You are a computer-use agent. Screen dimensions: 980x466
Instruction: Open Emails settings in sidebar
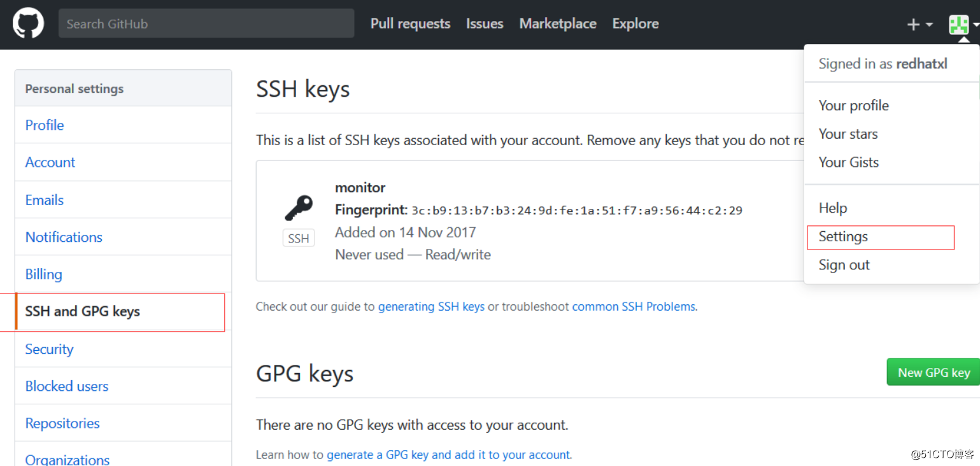(123, 200)
